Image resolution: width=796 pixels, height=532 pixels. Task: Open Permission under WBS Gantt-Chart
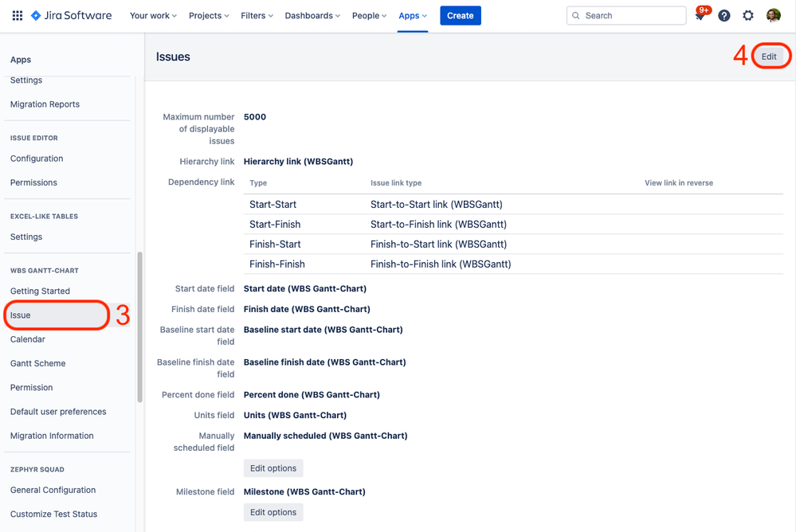coord(32,387)
